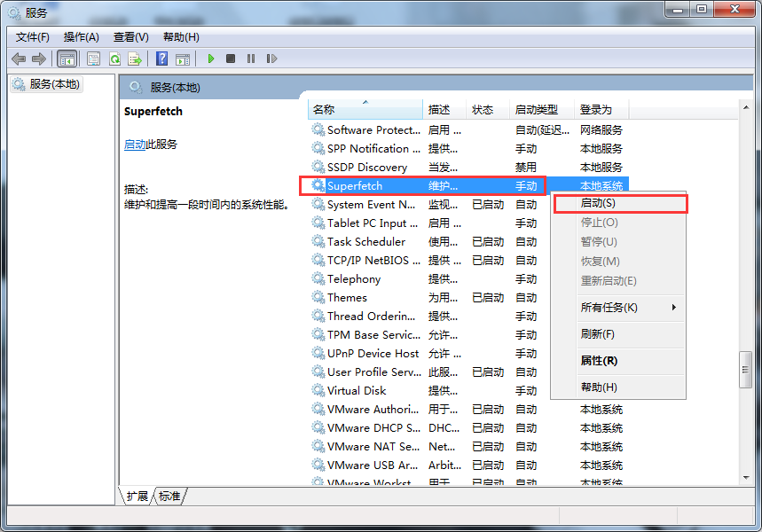Viewport: 762px width, 532px height.
Task: Click the 启动 link in the description pane
Action: click(135, 145)
